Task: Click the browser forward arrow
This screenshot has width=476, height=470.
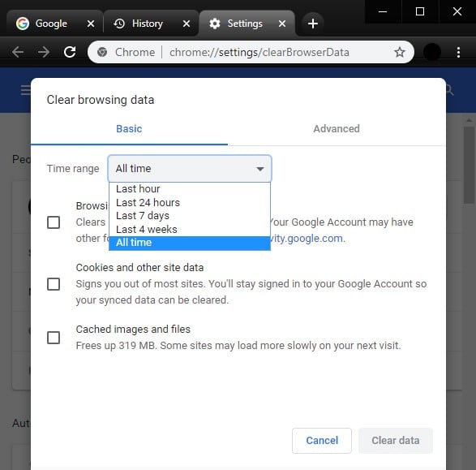Action: tap(44, 52)
